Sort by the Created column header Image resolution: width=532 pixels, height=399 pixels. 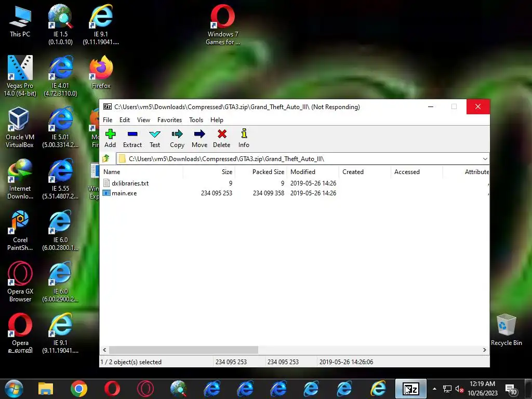click(365, 171)
